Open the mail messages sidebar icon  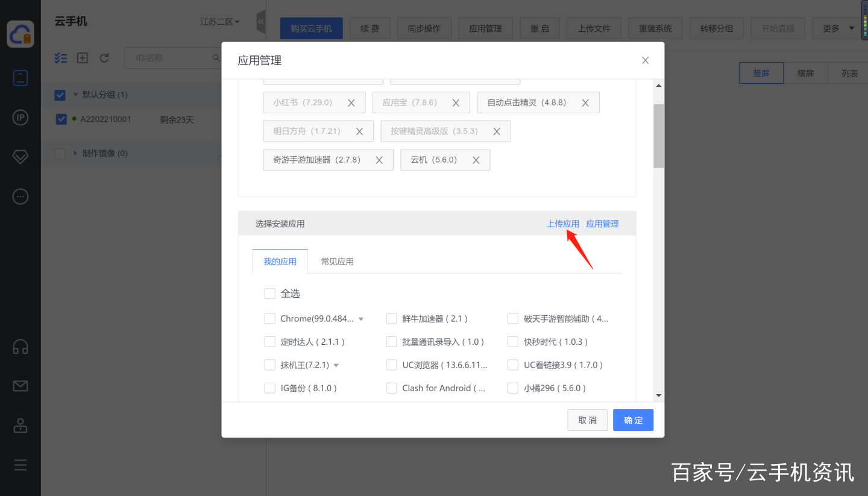click(x=20, y=386)
